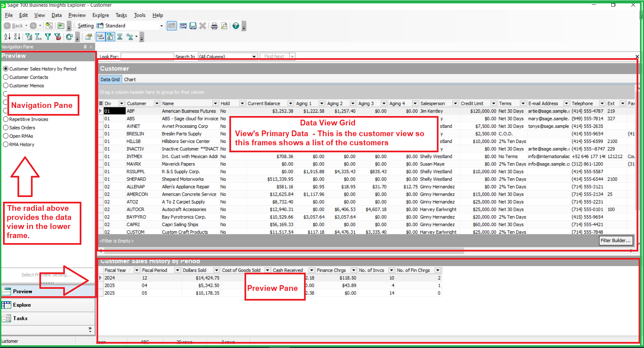This screenshot has width=644, height=348.
Task: Select the filter funnel toolbar icon
Action: point(48,37)
